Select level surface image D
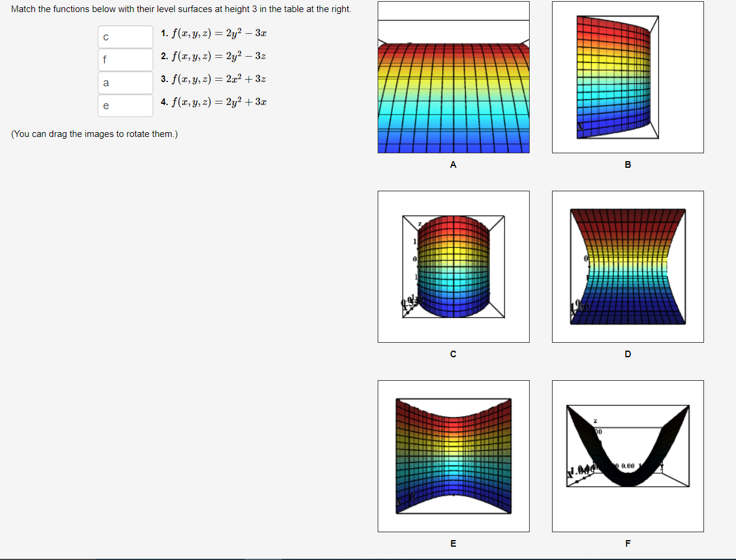 click(628, 267)
